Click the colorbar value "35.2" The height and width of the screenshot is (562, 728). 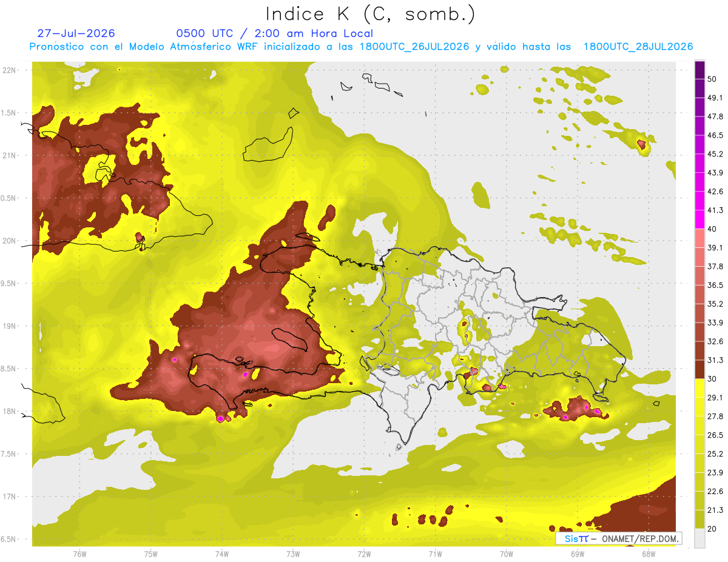715,304
